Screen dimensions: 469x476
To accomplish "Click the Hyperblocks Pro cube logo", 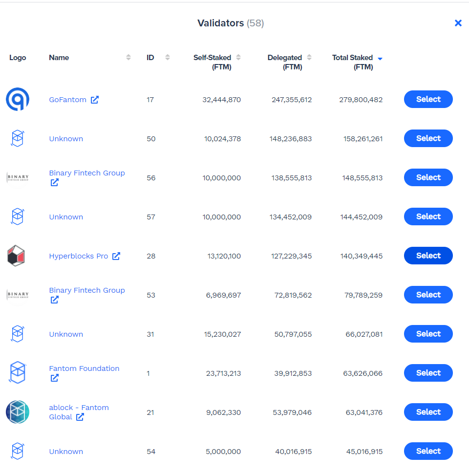I will click(16, 256).
